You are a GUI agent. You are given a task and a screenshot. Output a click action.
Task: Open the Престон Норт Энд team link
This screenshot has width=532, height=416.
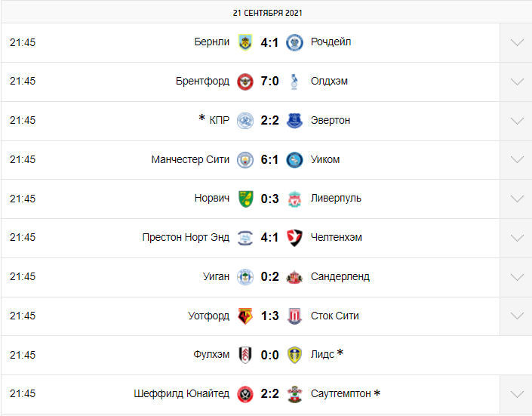[x=186, y=237]
